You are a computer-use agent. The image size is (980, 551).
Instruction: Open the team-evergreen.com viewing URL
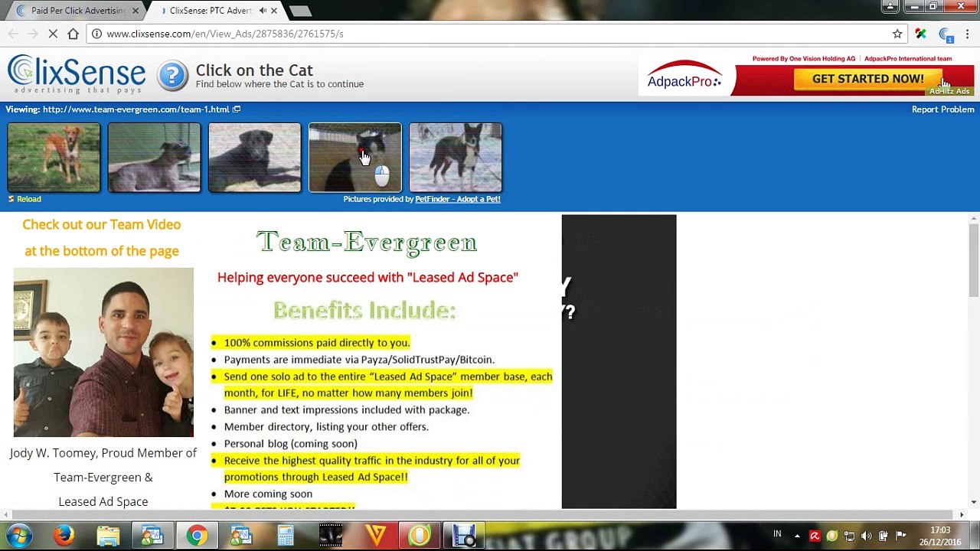(x=136, y=109)
